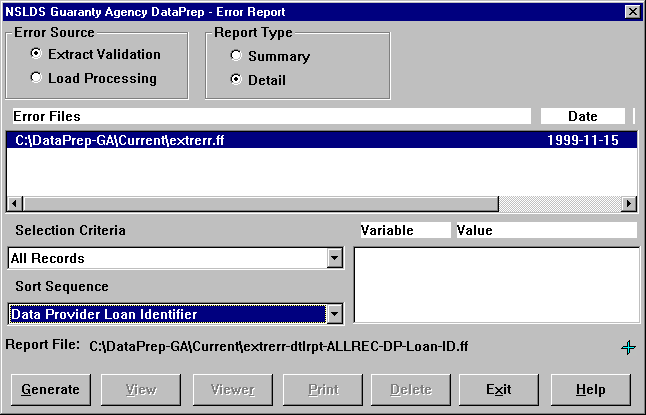Close the Error Report window
The width and height of the screenshot is (646, 415).
pos(631,11)
